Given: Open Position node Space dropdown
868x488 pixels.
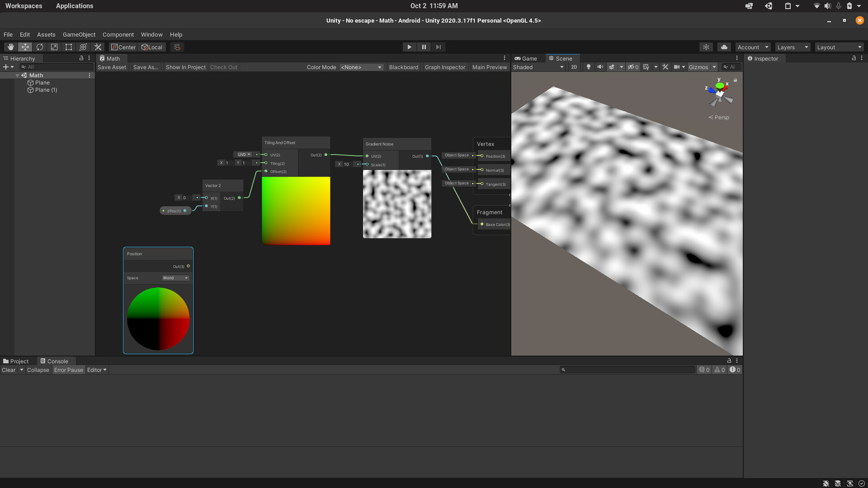Looking at the screenshot, I should [175, 278].
